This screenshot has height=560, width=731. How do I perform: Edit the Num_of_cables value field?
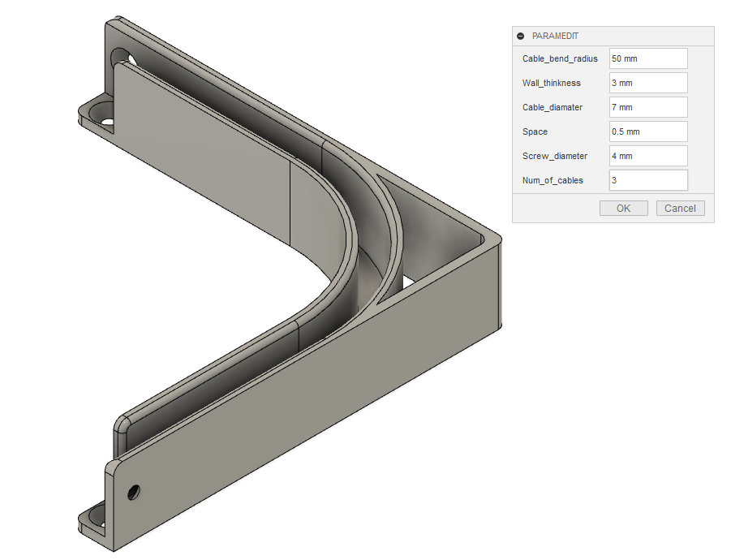(648, 180)
